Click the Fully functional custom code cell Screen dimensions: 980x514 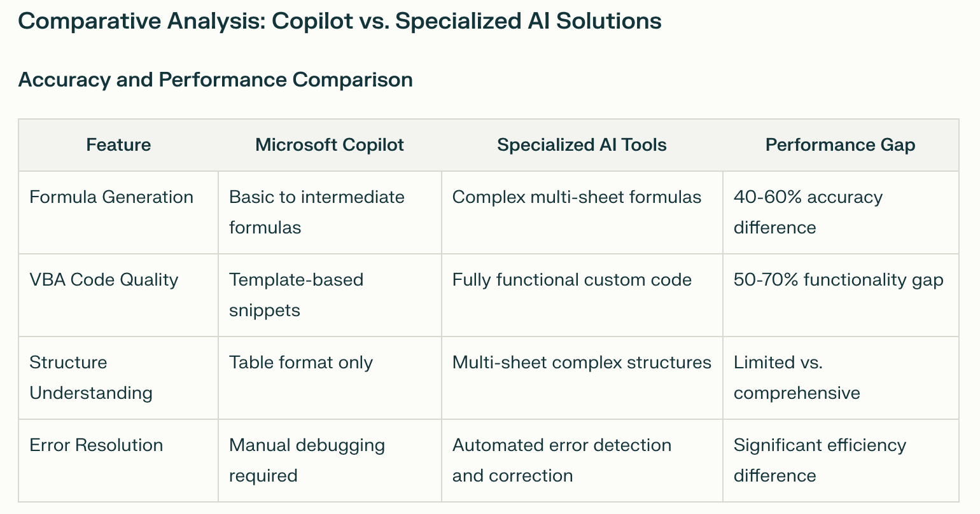(571, 280)
